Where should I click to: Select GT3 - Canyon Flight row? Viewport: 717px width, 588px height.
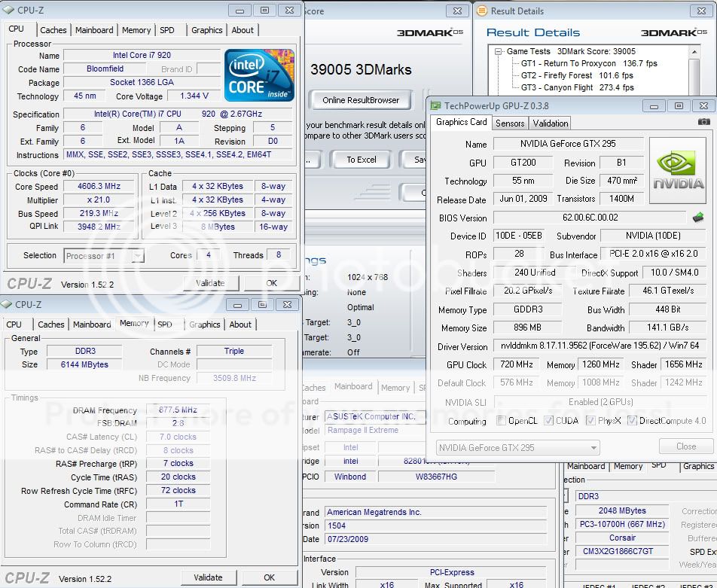pyautogui.click(x=578, y=87)
